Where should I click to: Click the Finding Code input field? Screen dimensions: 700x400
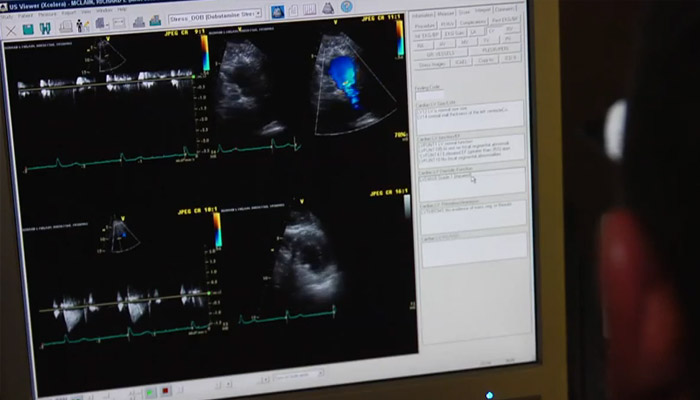430,96
